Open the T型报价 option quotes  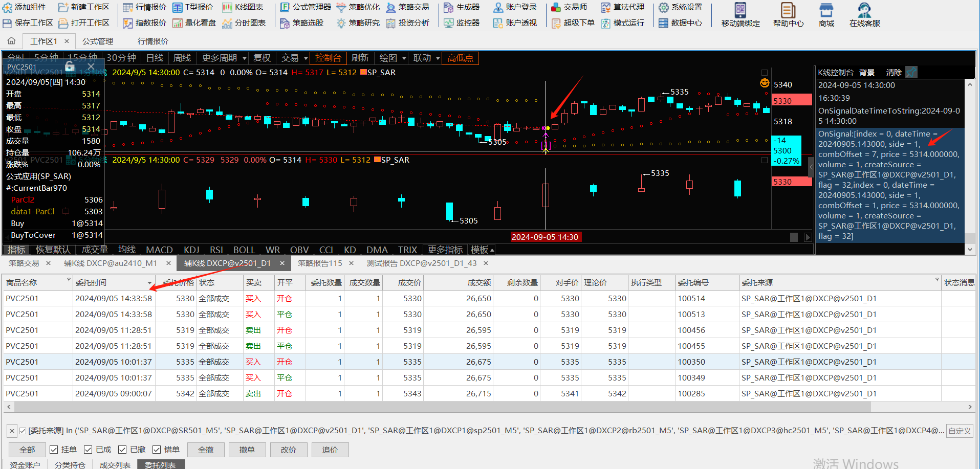pyautogui.click(x=193, y=7)
